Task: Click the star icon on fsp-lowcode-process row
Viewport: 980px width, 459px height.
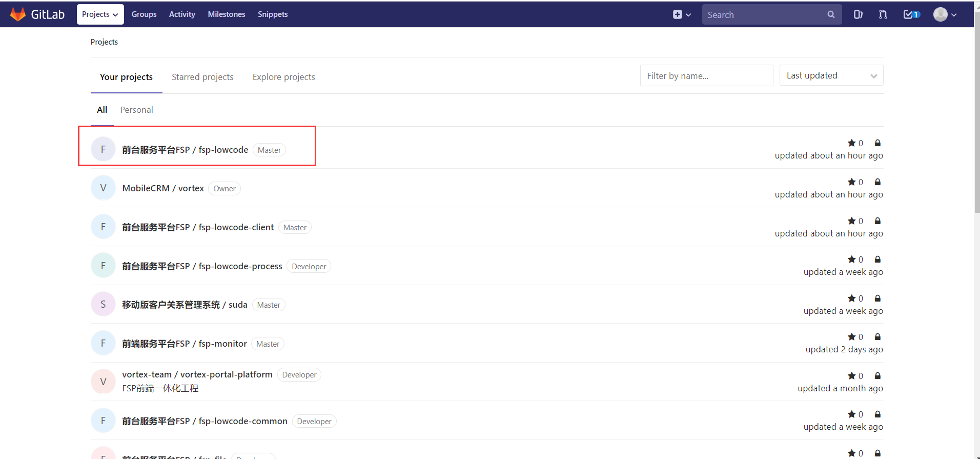Action: tap(851, 260)
